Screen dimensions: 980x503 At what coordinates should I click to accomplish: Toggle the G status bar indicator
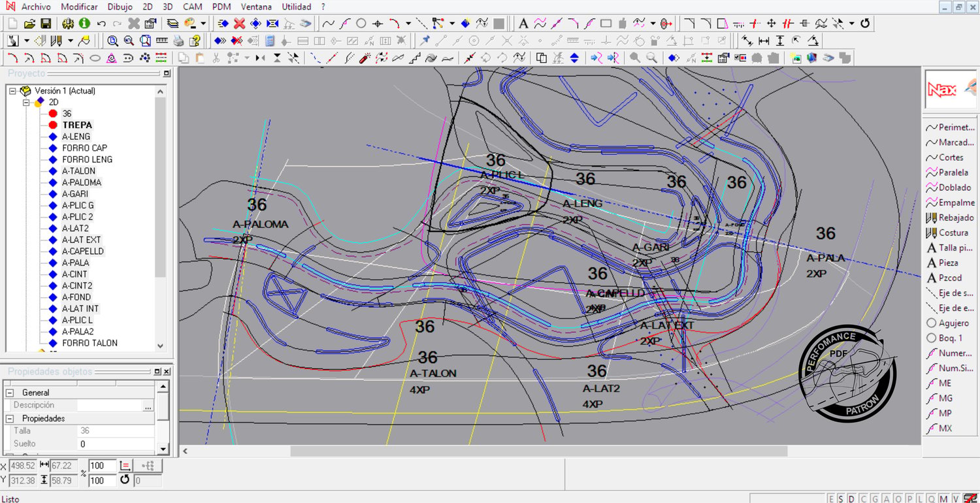(875, 498)
